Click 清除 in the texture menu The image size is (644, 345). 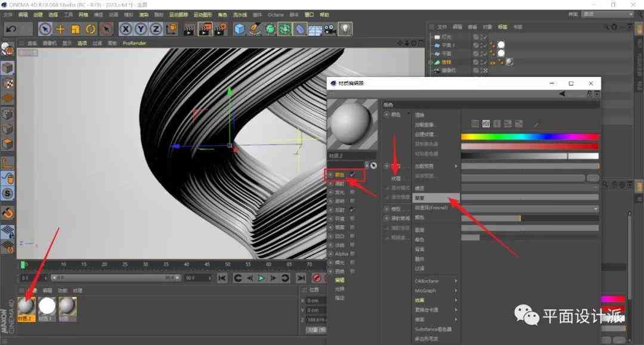click(x=419, y=115)
